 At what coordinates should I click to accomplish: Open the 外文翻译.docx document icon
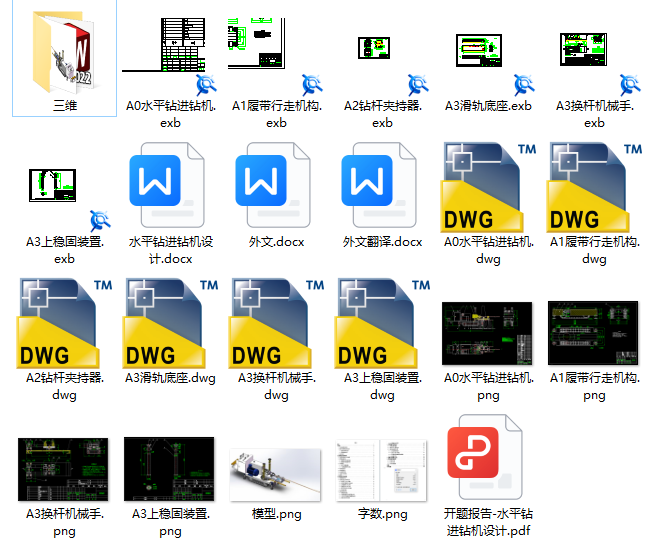click(x=380, y=185)
